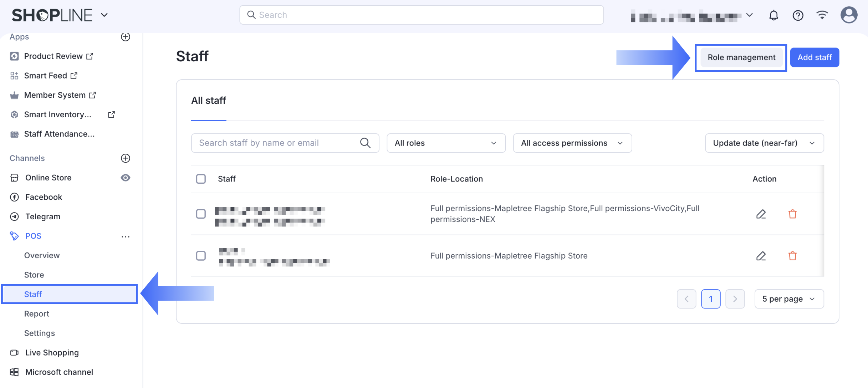Expand the All roles filter dropdown

(x=446, y=143)
